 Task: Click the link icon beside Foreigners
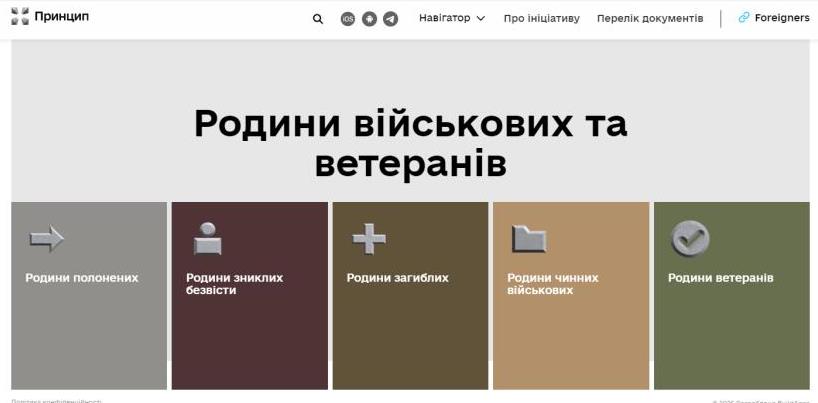pos(744,18)
